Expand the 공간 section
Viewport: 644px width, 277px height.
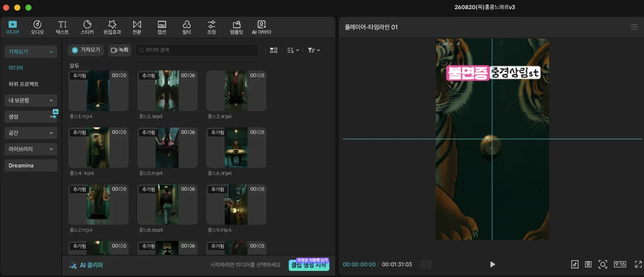(31, 133)
